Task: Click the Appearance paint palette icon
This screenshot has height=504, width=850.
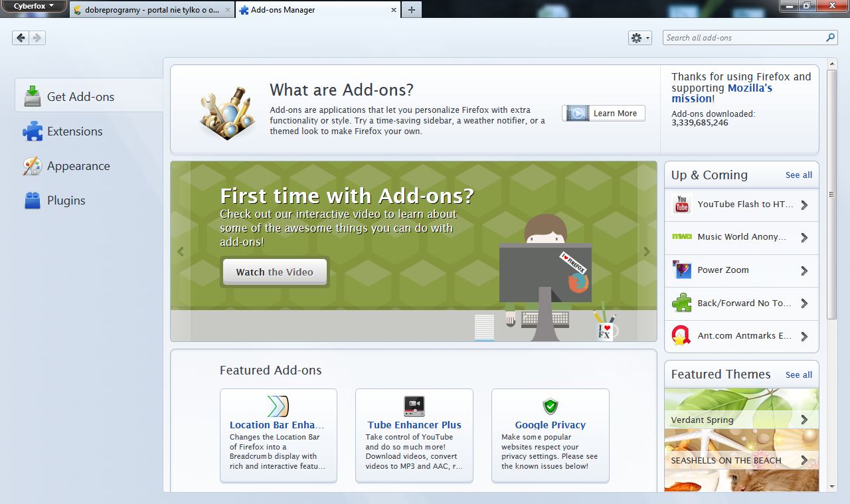Action: 33,166
